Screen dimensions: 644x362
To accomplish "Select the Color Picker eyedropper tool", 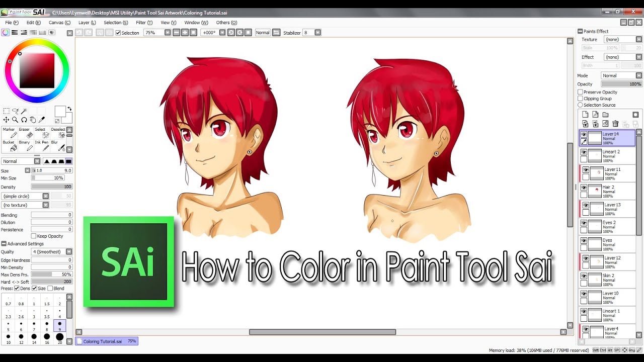I will [x=42, y=120].
